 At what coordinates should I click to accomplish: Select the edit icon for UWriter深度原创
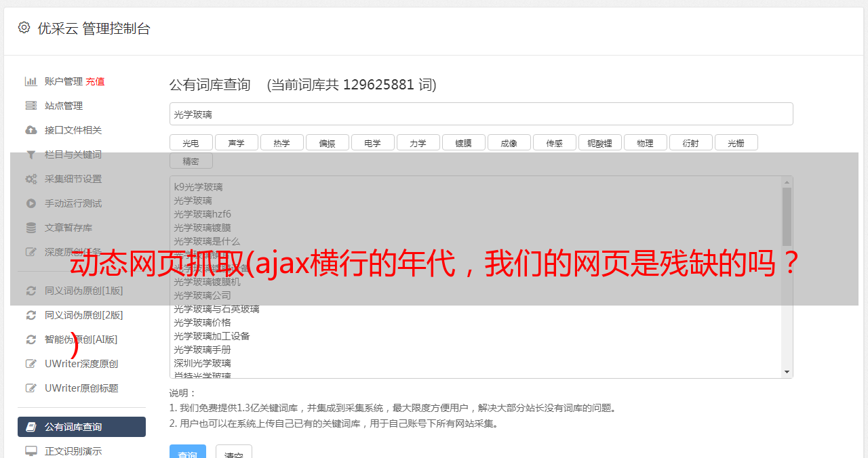(31, 364)
